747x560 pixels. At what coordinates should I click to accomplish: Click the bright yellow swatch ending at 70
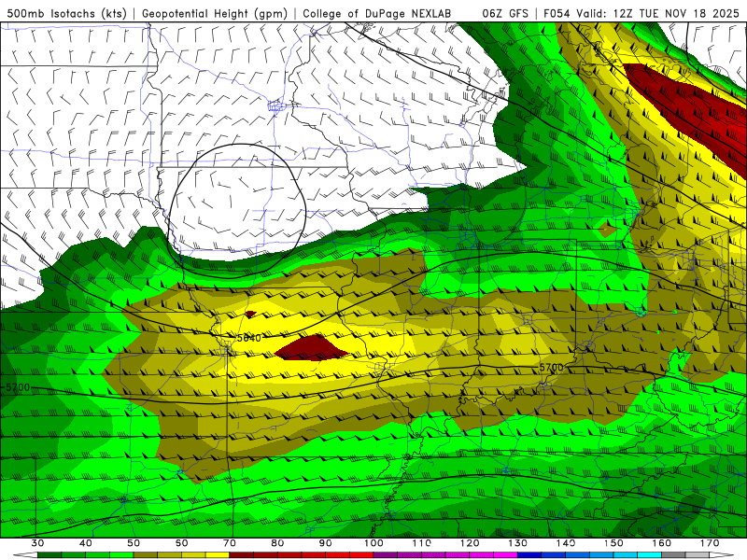[x=218, y=555]
